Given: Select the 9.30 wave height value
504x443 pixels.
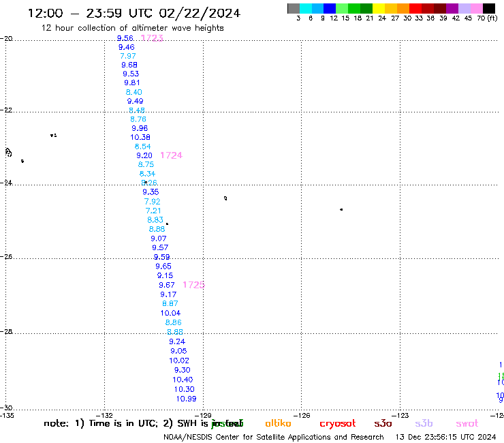Looking at the screenshot, I should click(x=183, y=370).
